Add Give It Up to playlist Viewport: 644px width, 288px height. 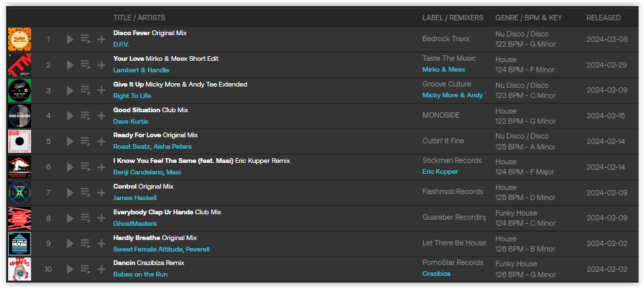(101, 90)
